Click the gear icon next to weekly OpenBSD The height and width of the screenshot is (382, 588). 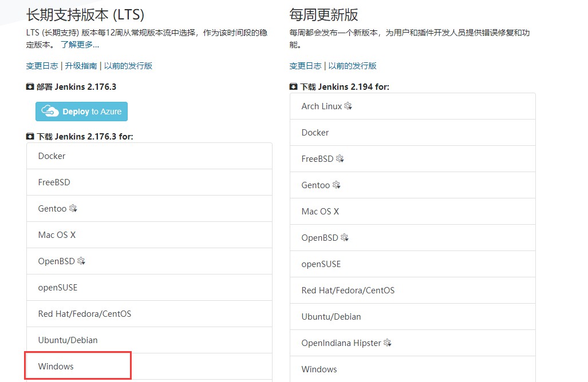(x=345, y=237)
